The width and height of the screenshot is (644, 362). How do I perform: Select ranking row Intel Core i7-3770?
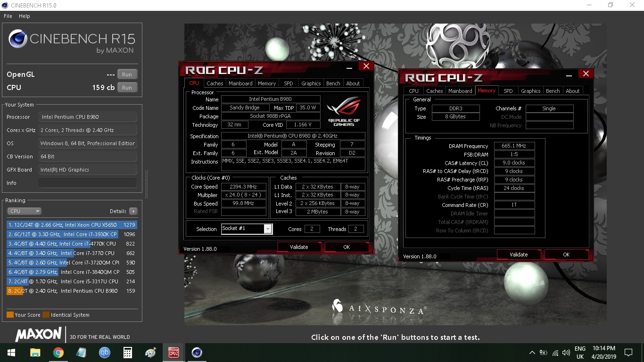click(72, 253)
